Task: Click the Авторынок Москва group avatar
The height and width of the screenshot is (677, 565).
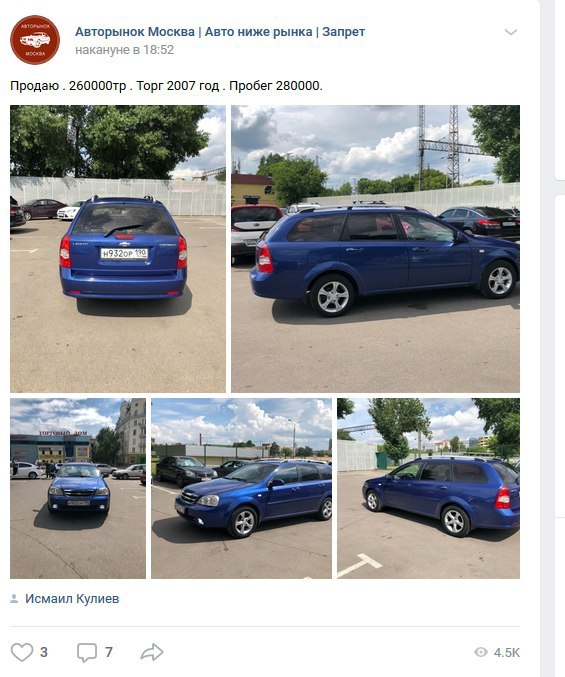Action: (35, 40)
